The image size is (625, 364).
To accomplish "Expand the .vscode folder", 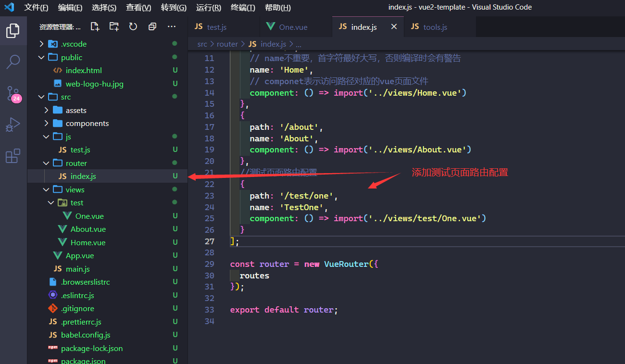I will tap(74, 44).
